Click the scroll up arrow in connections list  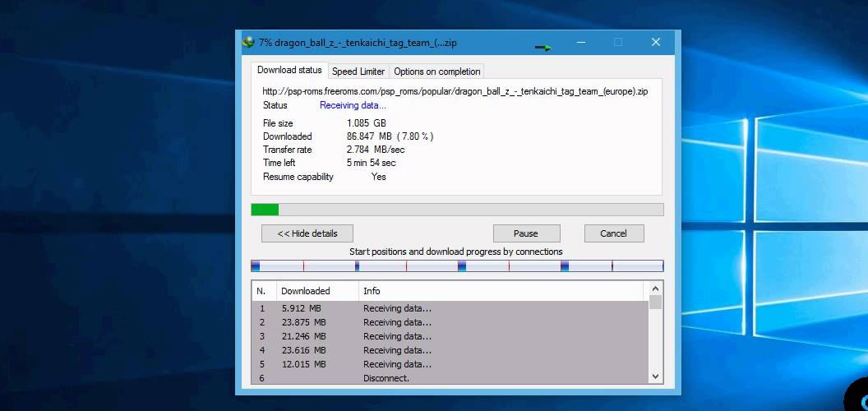click(x=655, y=289)
